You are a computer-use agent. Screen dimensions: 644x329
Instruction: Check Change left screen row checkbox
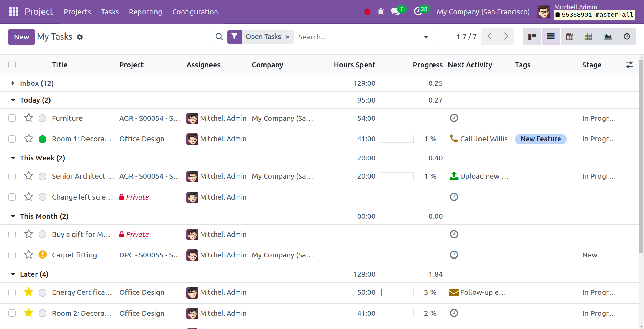[12, 197]
